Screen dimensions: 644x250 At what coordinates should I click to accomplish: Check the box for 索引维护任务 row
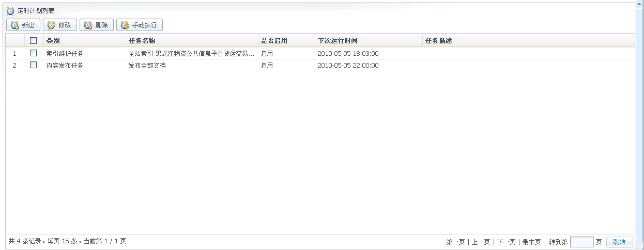pyautogui.click(x=34, y=53)
